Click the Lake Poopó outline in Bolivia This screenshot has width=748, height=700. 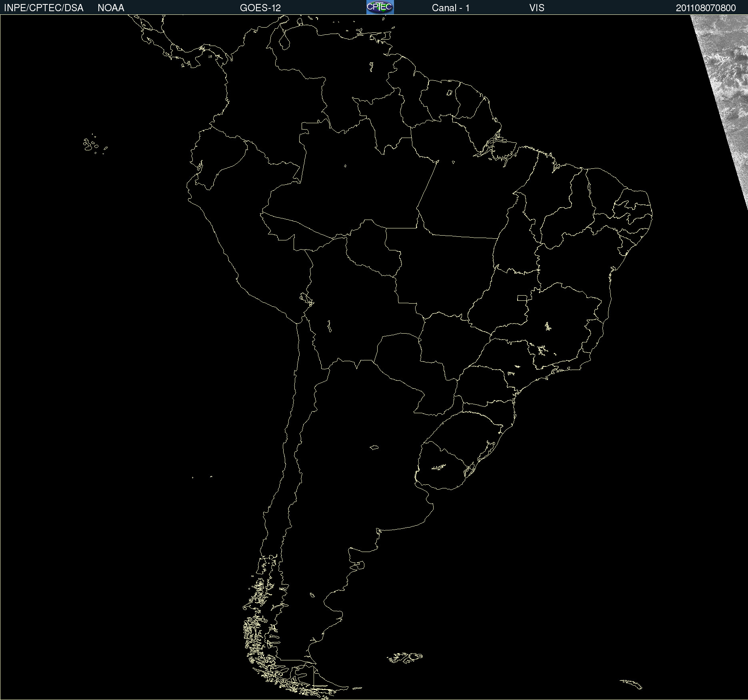click(x=329, y=326)
